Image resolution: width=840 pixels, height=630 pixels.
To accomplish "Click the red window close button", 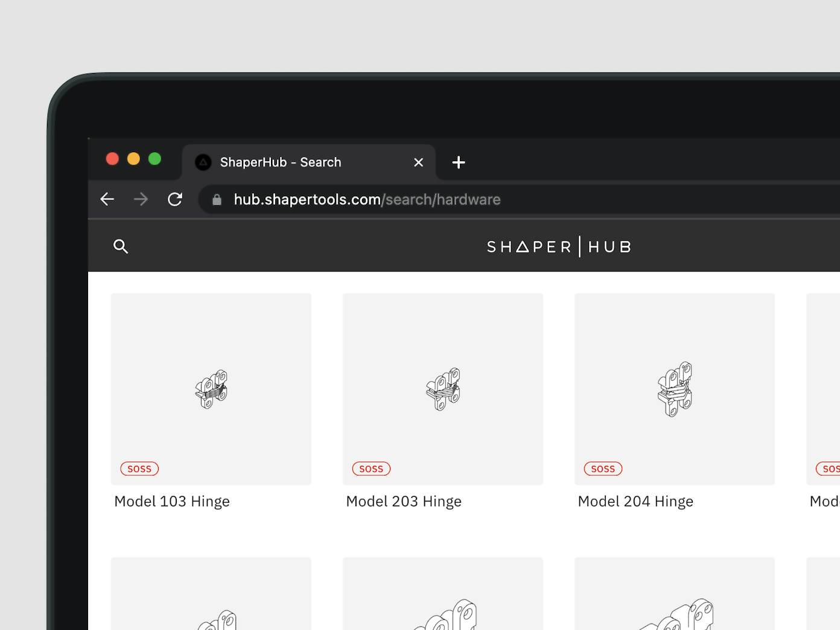I will pos(112,159).
